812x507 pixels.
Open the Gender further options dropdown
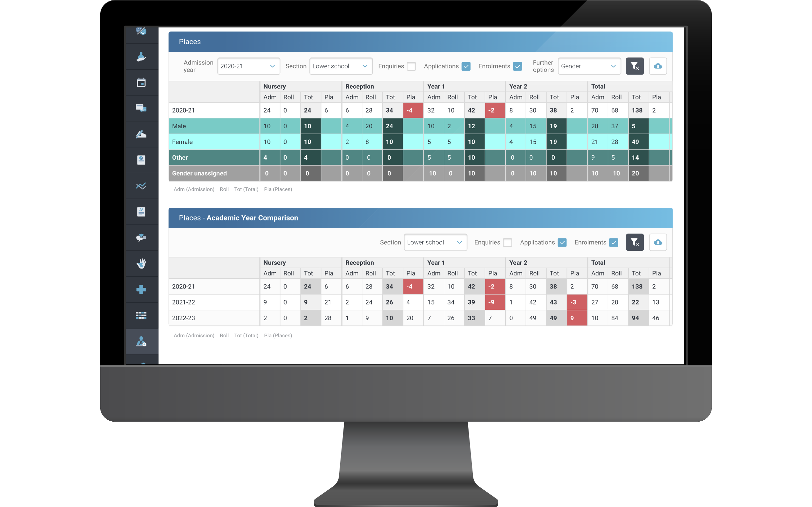click(x=587, y=66)
